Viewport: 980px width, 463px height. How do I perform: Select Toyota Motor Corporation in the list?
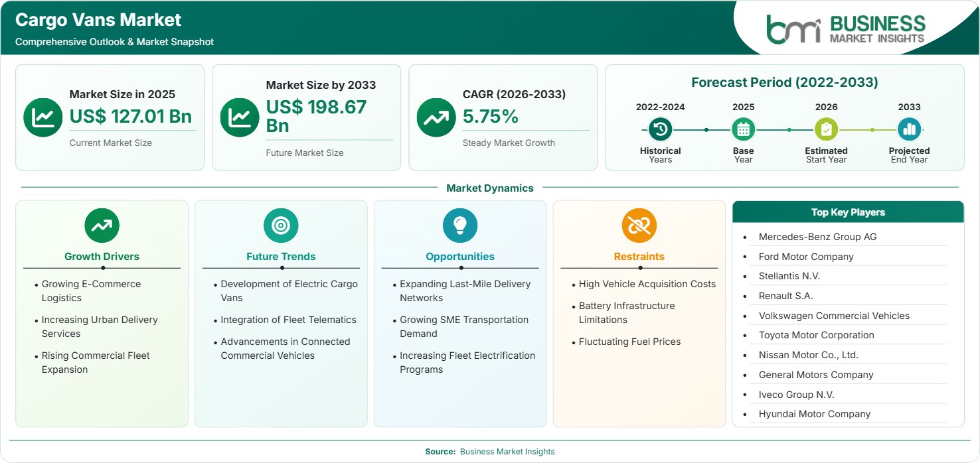[x=816, y=335]
